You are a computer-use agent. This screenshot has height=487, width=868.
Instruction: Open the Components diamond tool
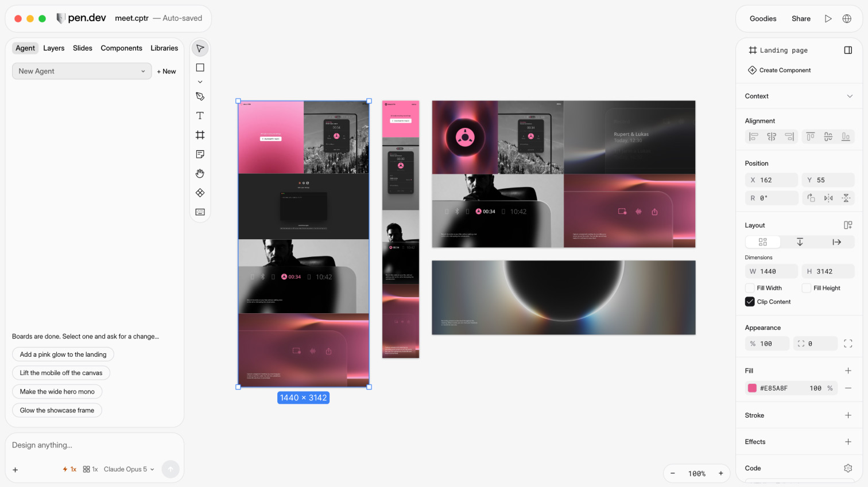pyautogui.click(x=200, y=193)
